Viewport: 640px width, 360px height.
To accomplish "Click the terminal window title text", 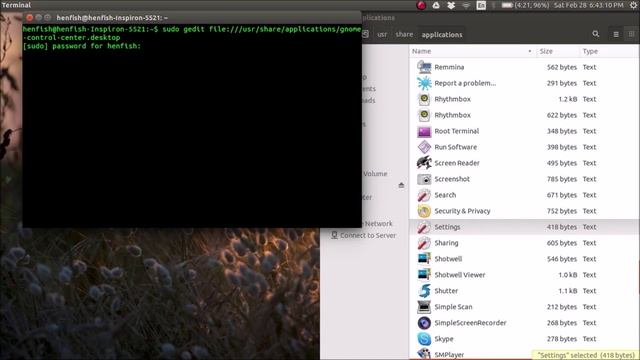I will tap(112, 18).
